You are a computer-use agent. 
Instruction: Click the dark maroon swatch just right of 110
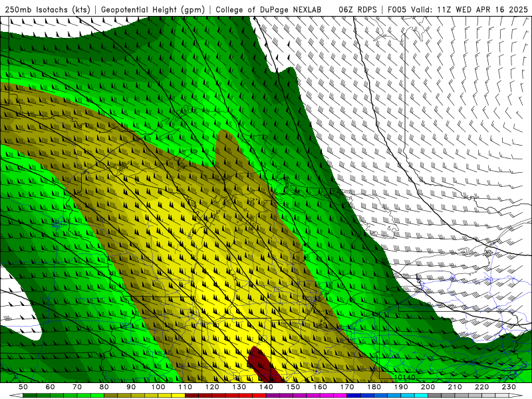[192, 396]
